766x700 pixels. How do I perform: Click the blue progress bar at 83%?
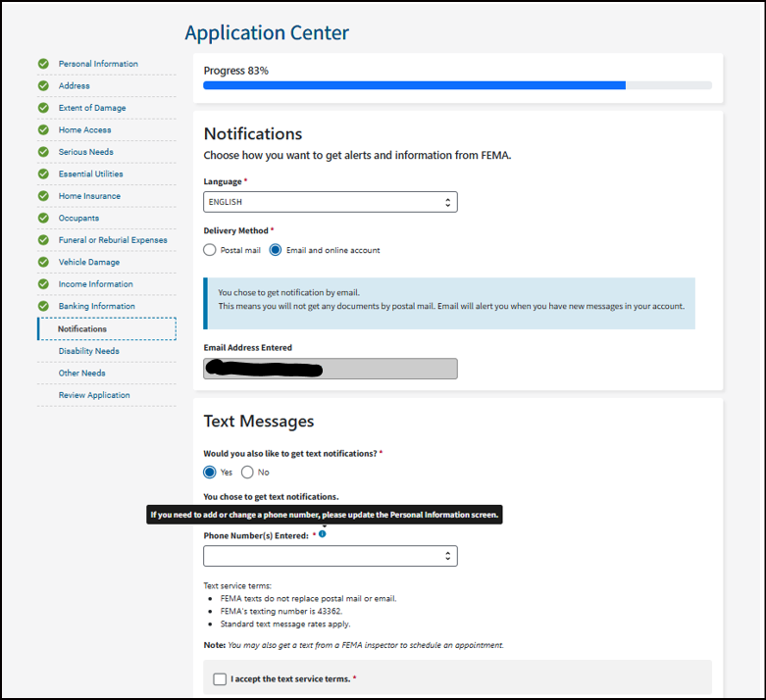coord(414,85)
